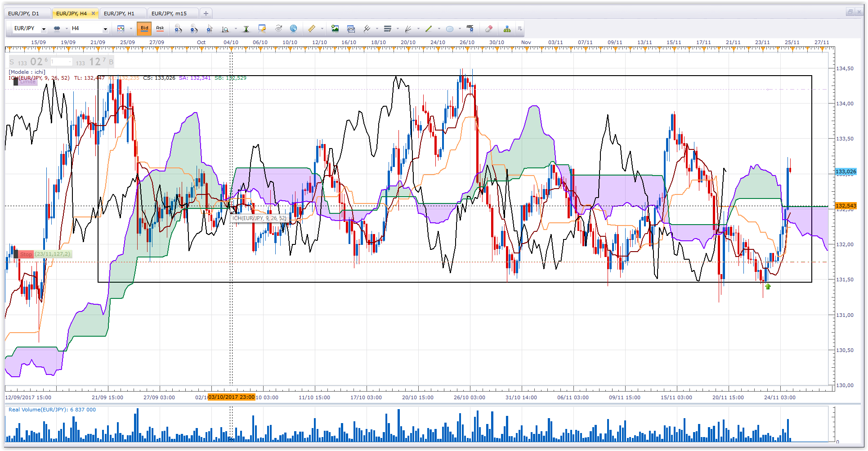Expand the shape tool options arrow
Viewport: 868px width, 451px height.
[460, 28]
